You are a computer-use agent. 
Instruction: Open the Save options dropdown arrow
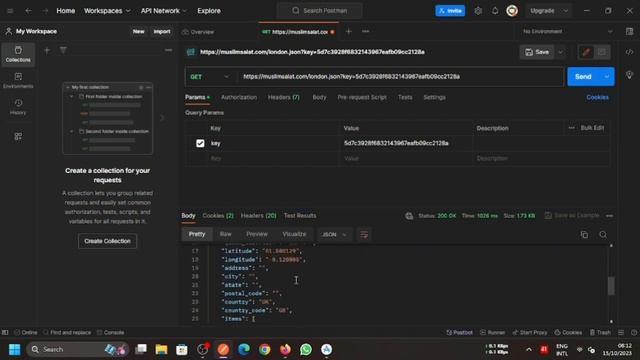point(560,52)
